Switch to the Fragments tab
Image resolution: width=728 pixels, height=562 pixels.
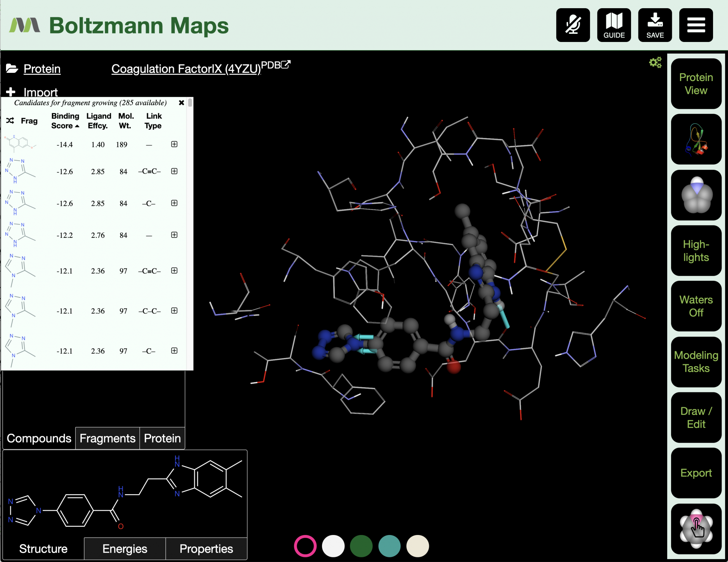107,438
